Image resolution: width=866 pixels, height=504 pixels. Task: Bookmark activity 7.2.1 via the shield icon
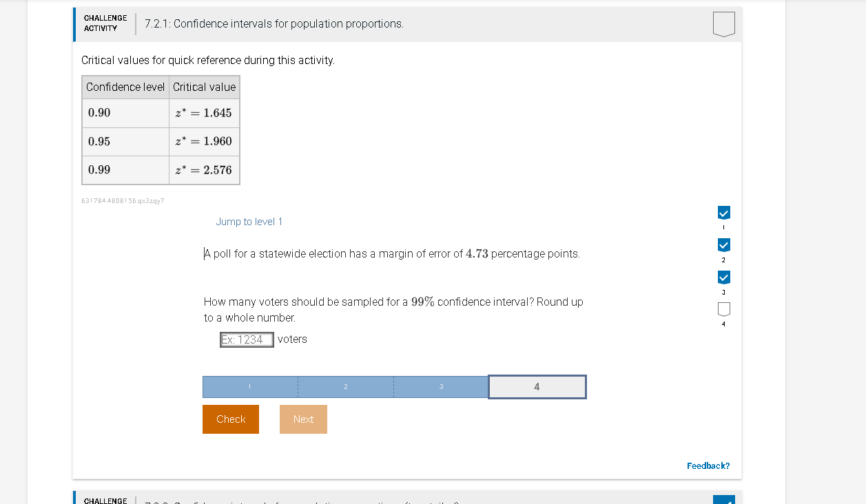(724, 23)
